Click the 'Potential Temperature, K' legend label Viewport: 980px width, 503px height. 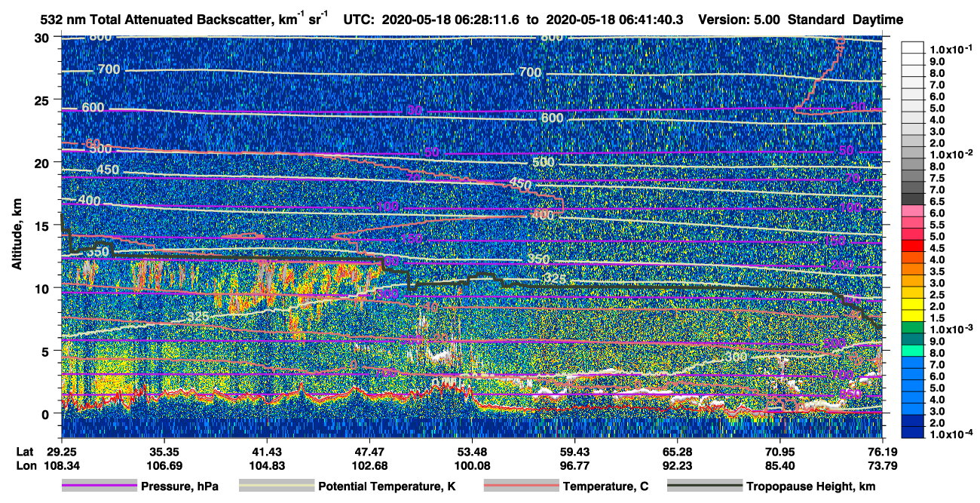coord(387,486)
